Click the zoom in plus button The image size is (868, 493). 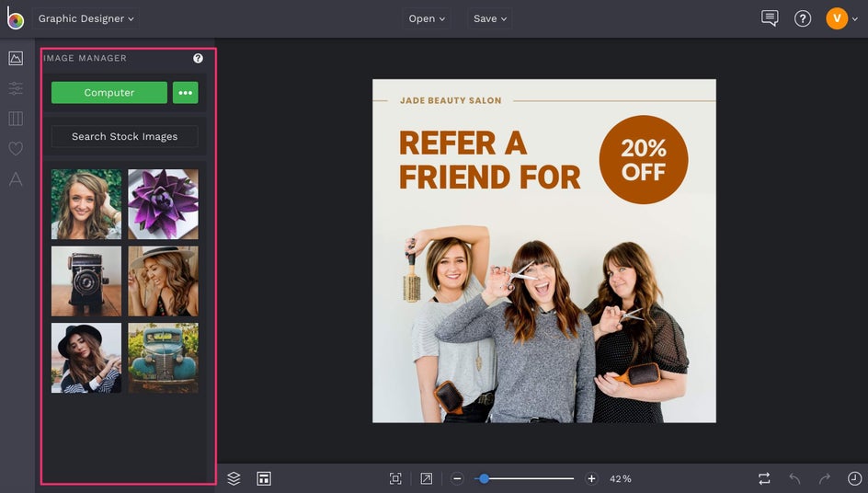(x=591, y=478)
